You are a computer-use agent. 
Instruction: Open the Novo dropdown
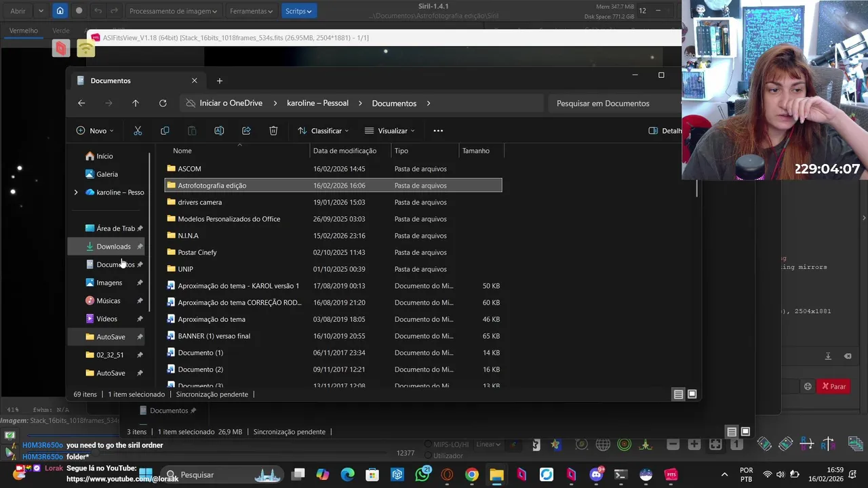(x=95, y=131)
